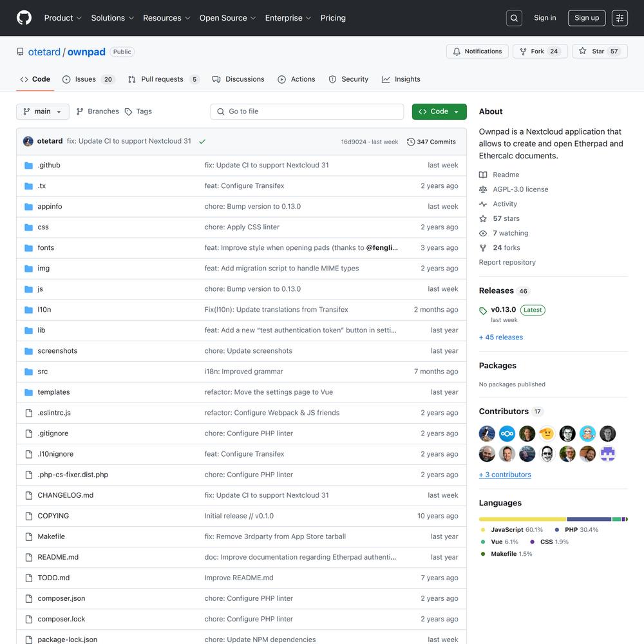Click the Sign in link
This screenshot has width=644, height=644.
tap(545, 18)
